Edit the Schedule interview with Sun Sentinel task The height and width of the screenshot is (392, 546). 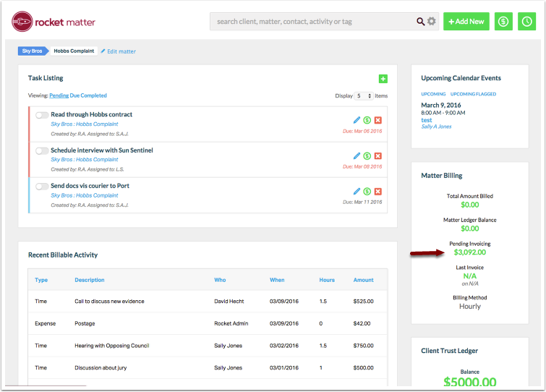pos(357,156)
